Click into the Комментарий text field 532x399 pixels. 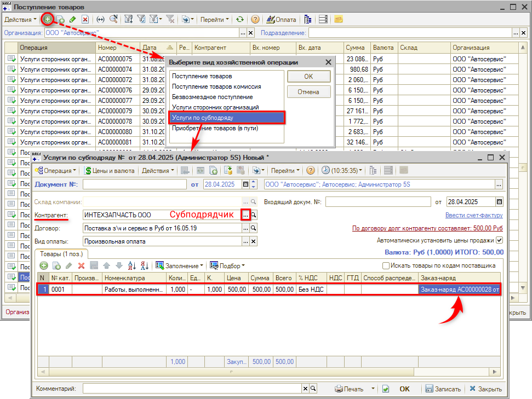click(x=192, y=389)
